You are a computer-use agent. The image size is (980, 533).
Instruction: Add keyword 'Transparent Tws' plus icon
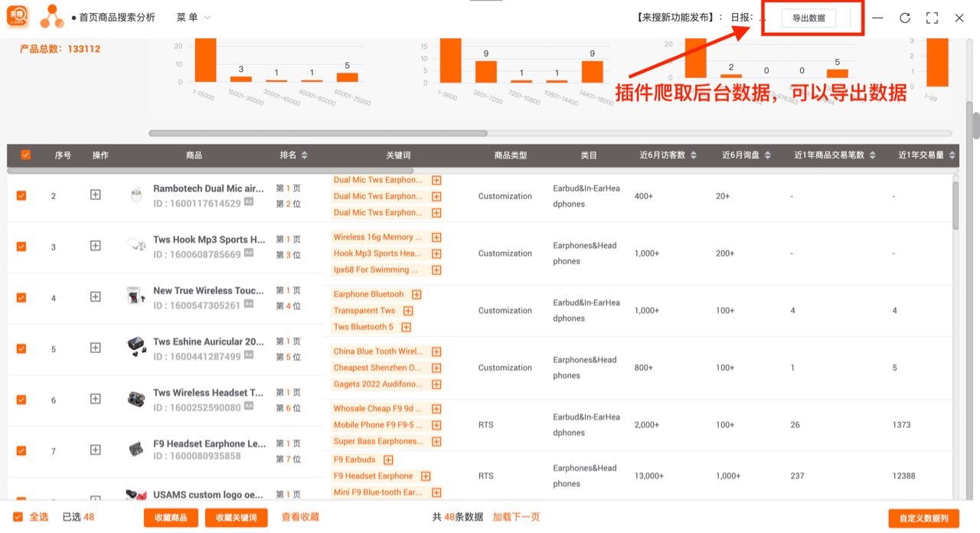[408, 311]
